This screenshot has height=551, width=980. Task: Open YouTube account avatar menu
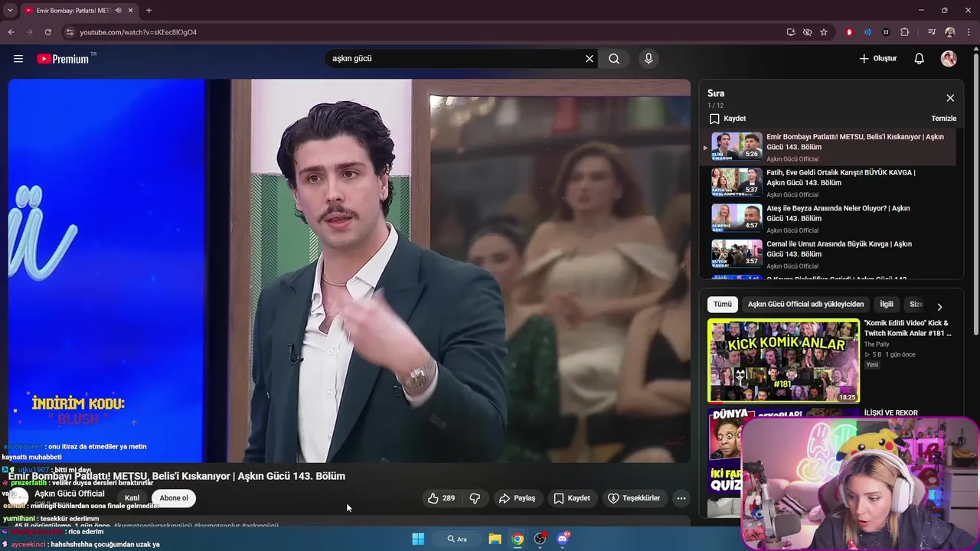[x=949, y=59]
